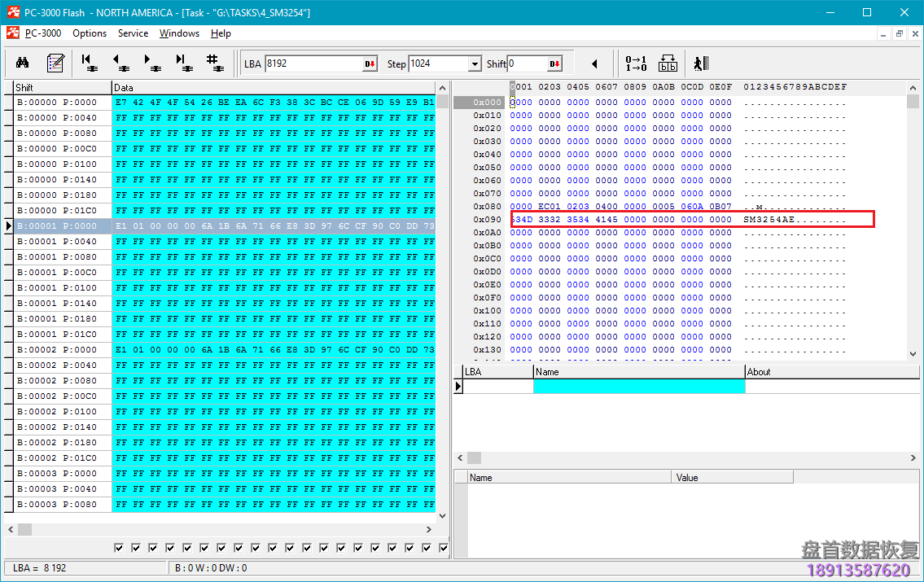Click the hash go-to position icon

click(213, 63)
